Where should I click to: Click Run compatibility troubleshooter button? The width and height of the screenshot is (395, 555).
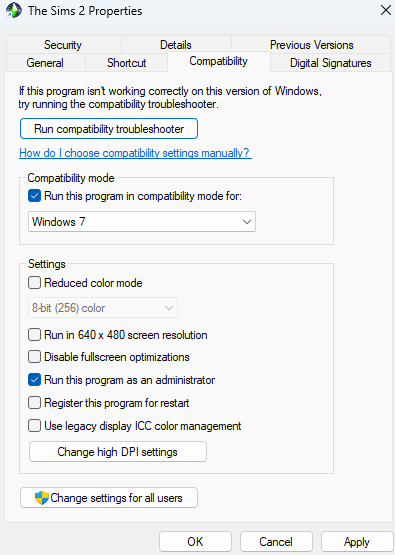[x=109, y=129]
